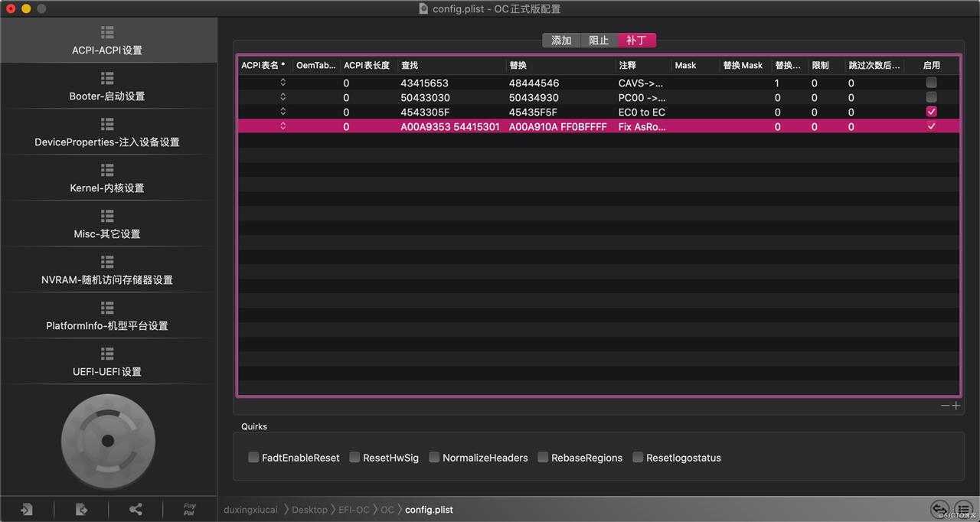
Task: Sort by the 替换 column header
Action: pos(560,66)
